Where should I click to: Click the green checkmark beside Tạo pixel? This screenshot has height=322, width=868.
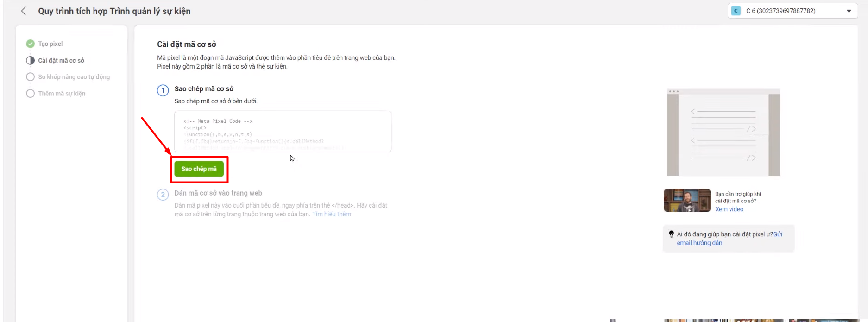tap(31, 44)
